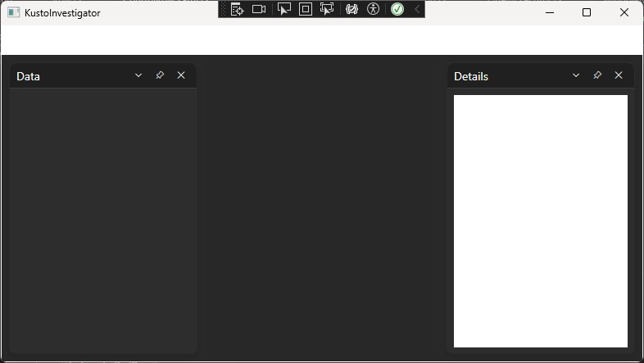Image resolution: width=644 pixels, height=363 pixels.
Task: Close the KustoInvestigator window
Action: 624,13
